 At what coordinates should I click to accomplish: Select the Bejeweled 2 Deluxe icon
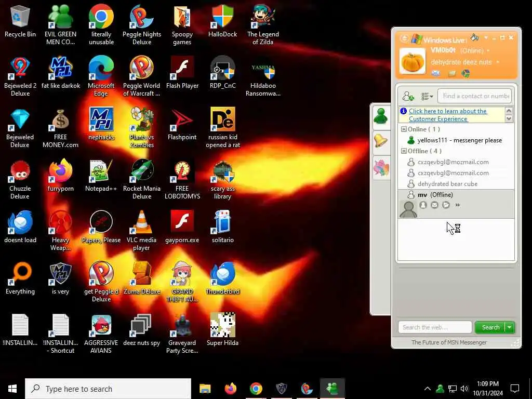(20, 77)
